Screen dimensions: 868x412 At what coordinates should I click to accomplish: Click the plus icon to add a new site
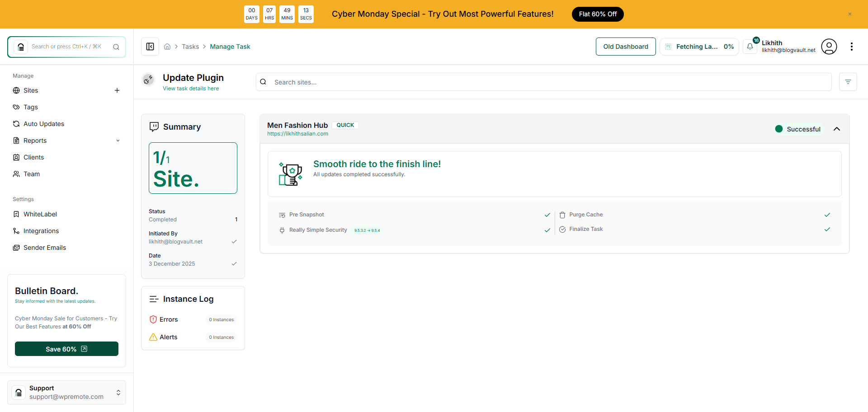pyautogui.click(x=117, y=90)
